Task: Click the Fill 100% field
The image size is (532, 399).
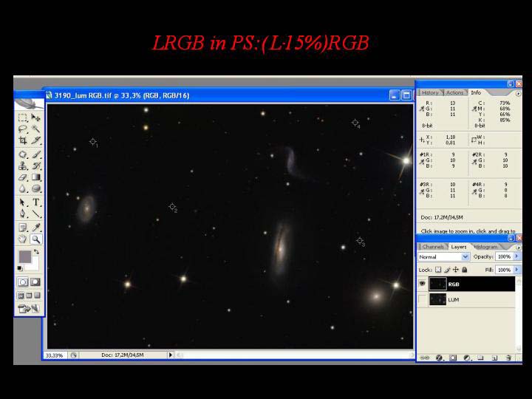Action: 504,270
